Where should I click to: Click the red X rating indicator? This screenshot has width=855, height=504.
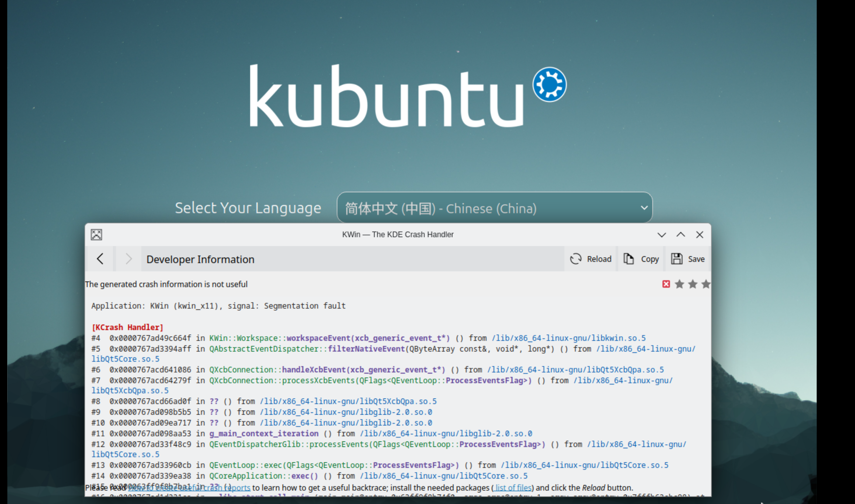[666, 284]
